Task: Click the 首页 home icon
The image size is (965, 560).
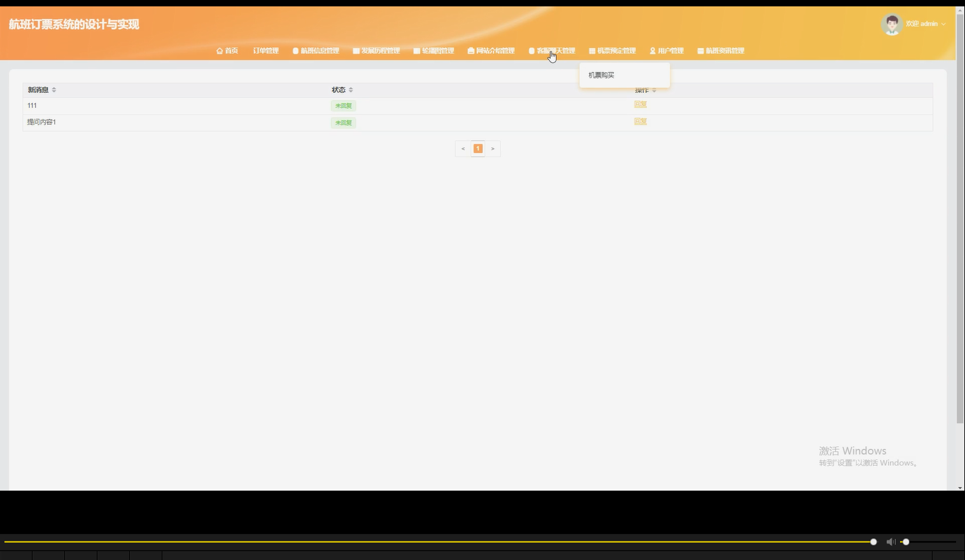Action: 219,50
